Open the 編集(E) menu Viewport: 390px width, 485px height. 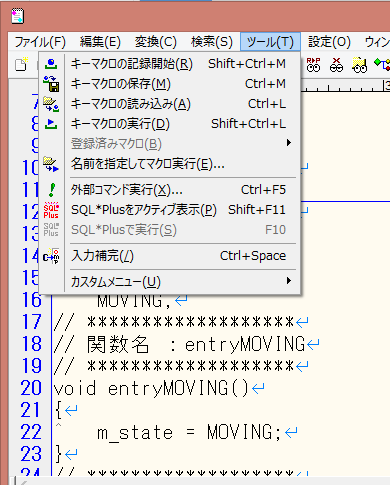pos(100,42)
